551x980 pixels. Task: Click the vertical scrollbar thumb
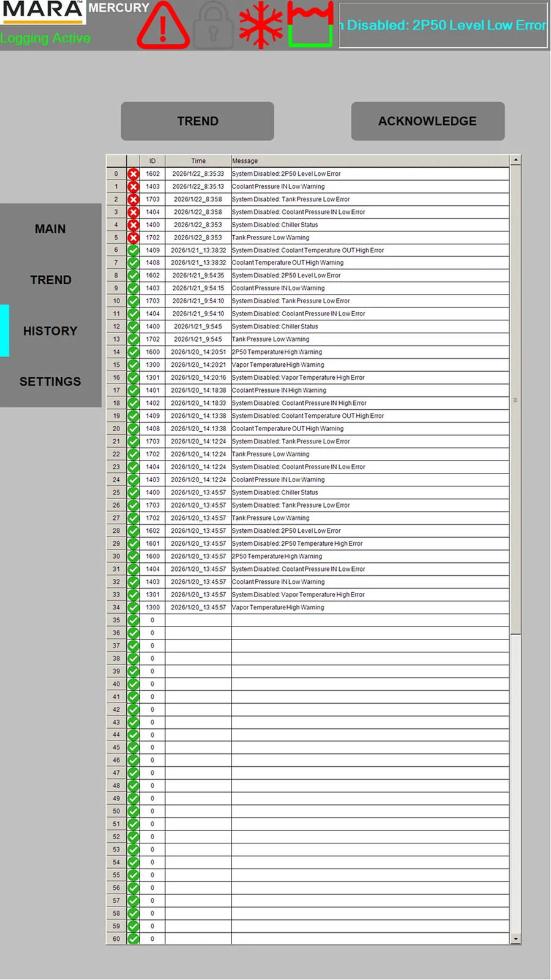pos(516,400)
